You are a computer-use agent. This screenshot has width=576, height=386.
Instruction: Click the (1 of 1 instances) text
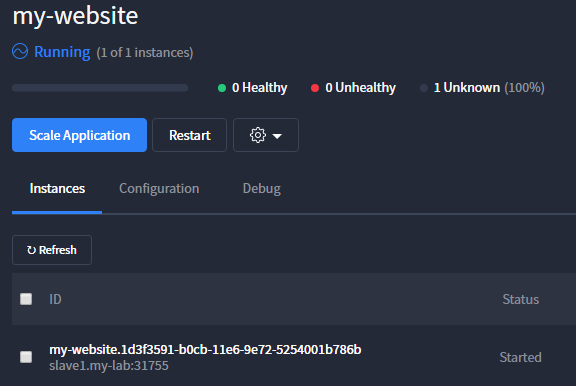pyautogui.click(x=145, y=53)
